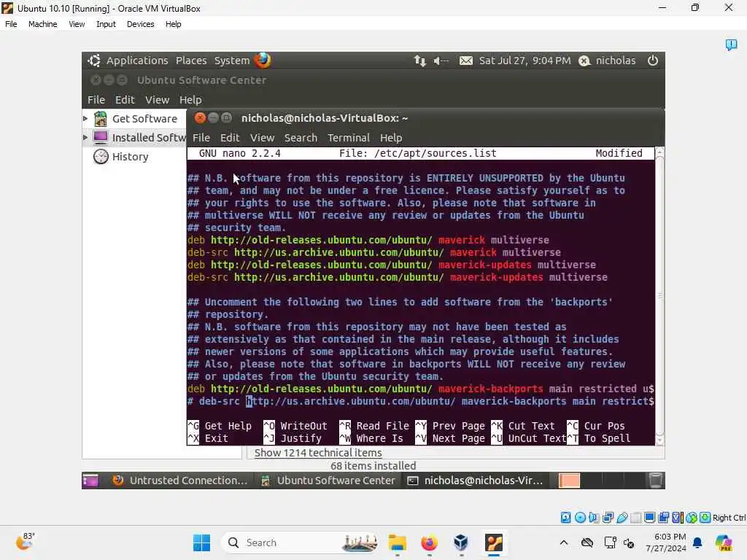The image size is (747, 560).
Task: Open Firefox from Windows taskbar
Action: pyautogui.click(x=429, y=542)
